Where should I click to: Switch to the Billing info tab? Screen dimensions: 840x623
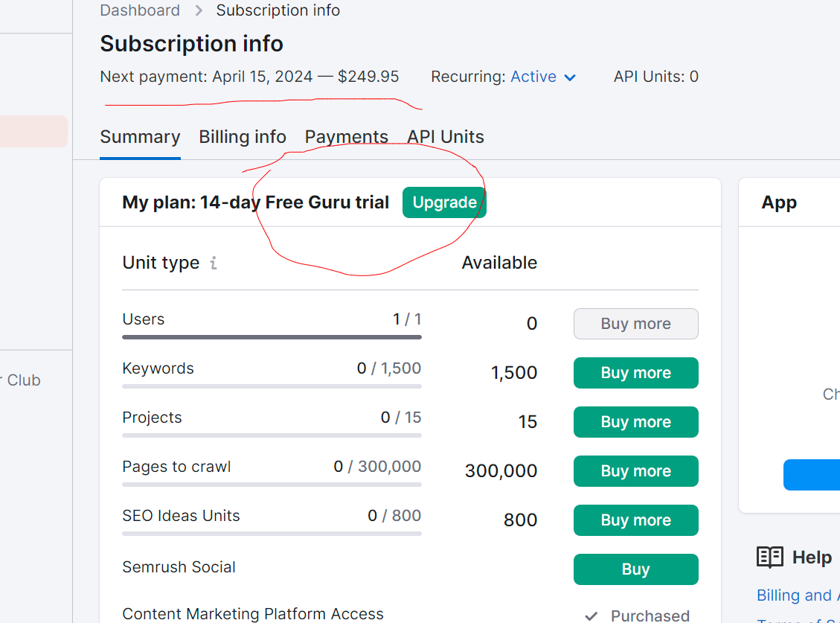(x=242, y=137)
